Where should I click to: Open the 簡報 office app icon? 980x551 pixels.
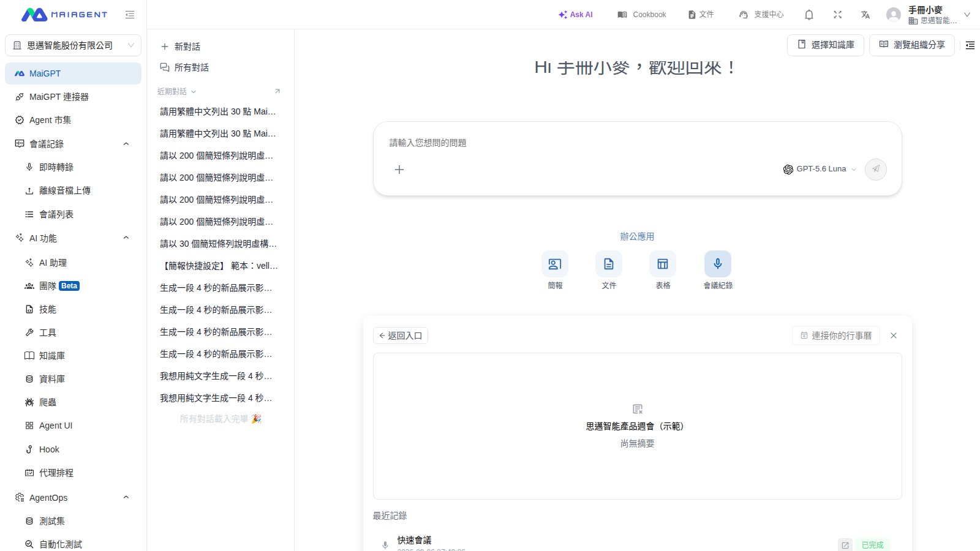[x=555, y=264]
